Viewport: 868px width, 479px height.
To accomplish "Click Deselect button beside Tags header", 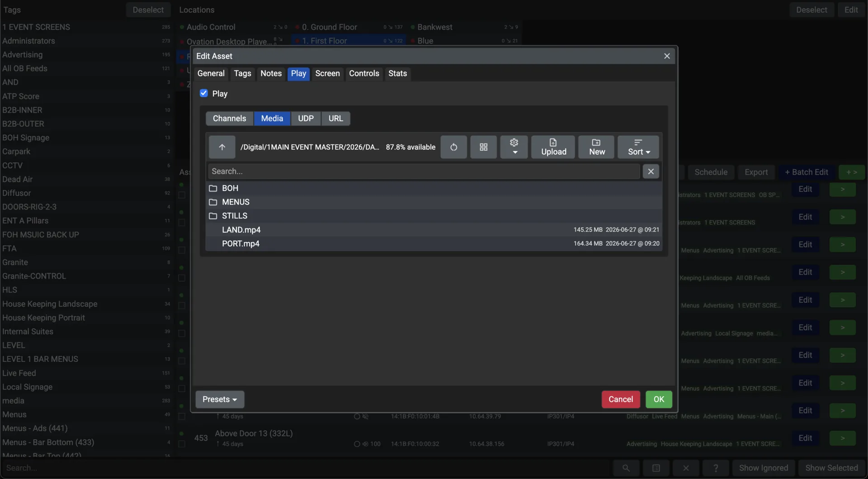I will tap(148, 10).
